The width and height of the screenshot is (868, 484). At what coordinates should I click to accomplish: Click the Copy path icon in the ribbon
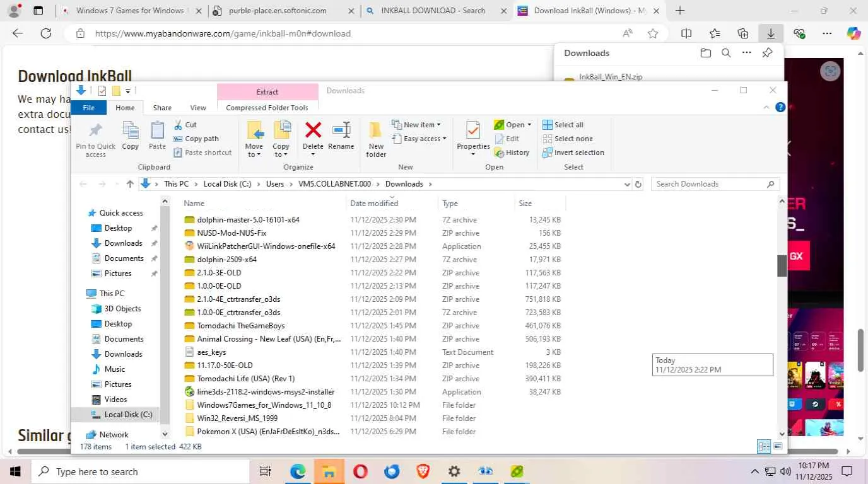click(178, 139)
